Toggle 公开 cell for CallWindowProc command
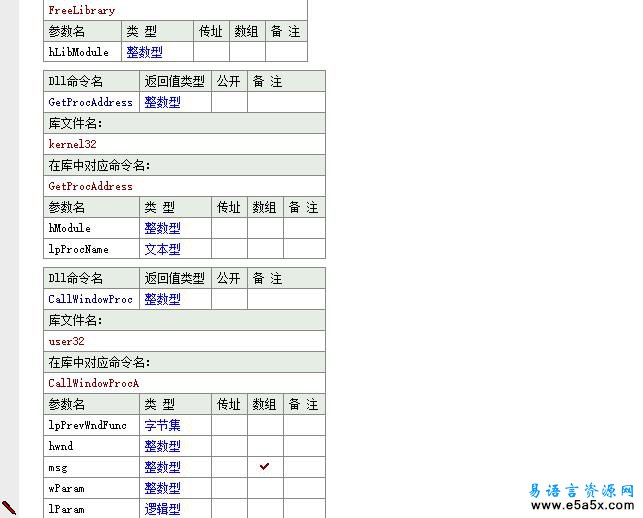Screen dimensions: 643x518 229,299
